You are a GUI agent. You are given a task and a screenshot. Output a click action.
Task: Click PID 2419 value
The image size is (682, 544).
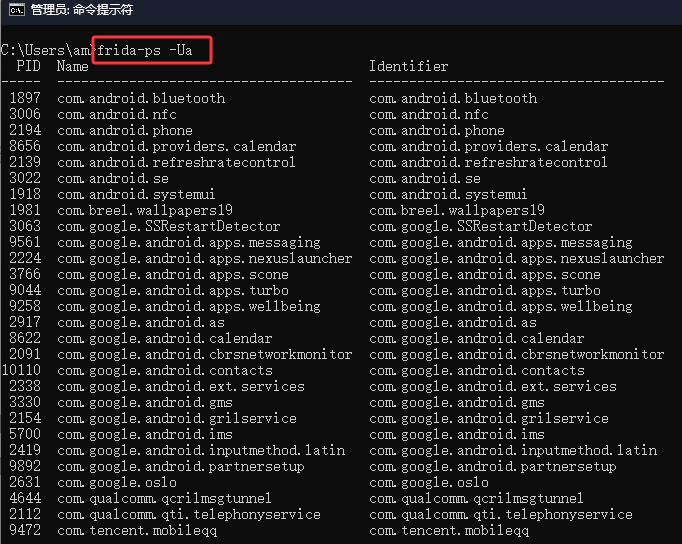coord(25,450)
